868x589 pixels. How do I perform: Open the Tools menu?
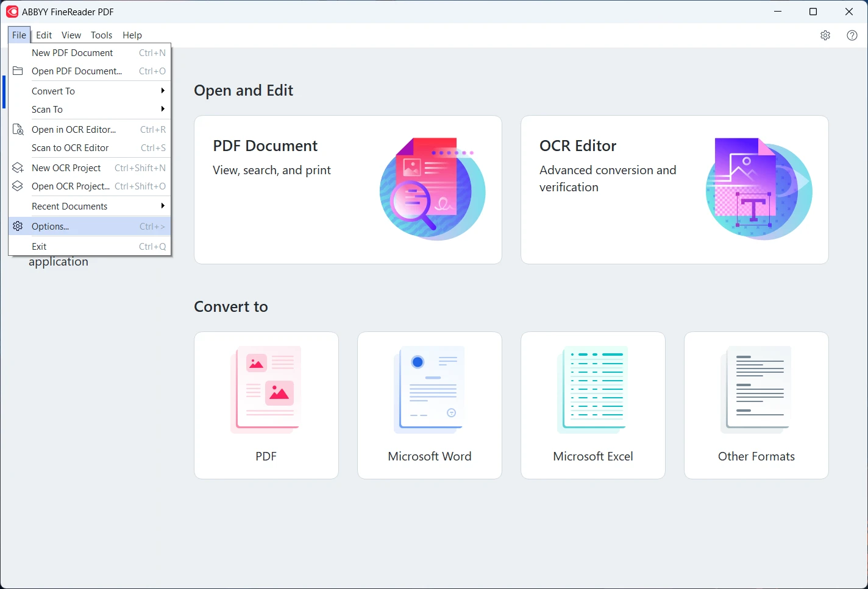coord(101,35)
